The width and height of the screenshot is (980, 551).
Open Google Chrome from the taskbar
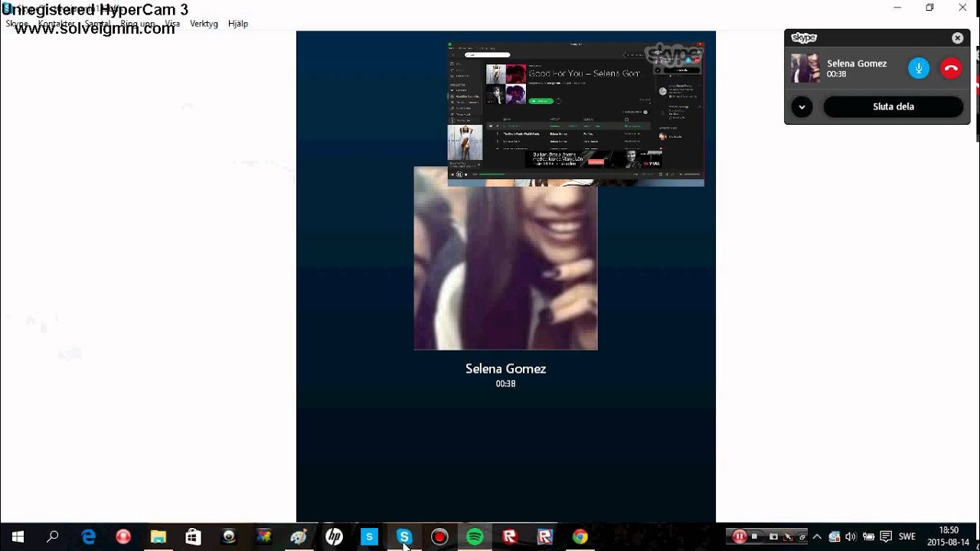[580, 537]
